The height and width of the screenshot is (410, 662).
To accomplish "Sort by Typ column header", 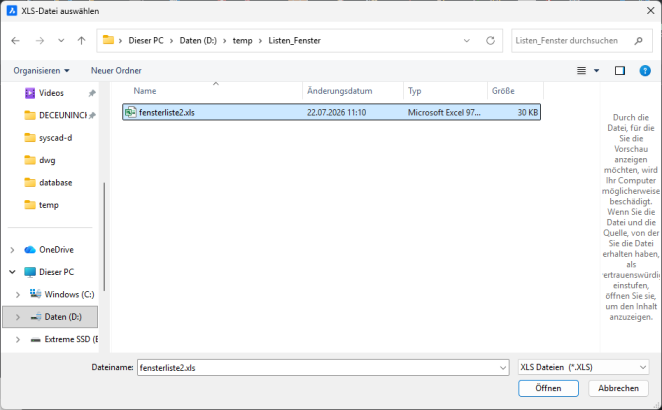I will [415, 91].
